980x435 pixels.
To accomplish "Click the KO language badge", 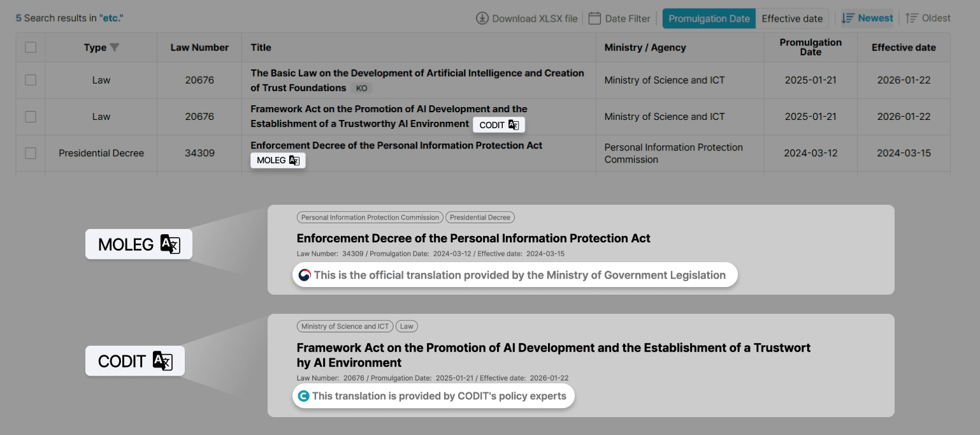I will (x=361, y=88).
